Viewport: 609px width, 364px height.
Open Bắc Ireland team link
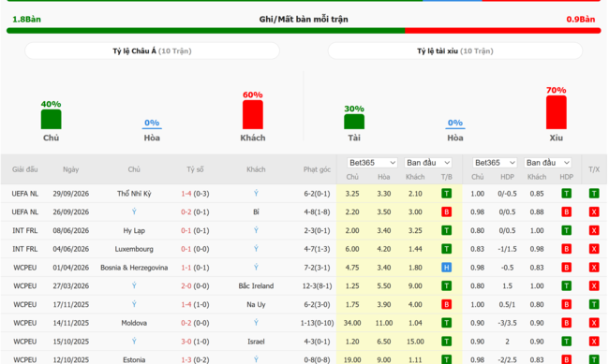pyautogui.click(x=256, y=286)
